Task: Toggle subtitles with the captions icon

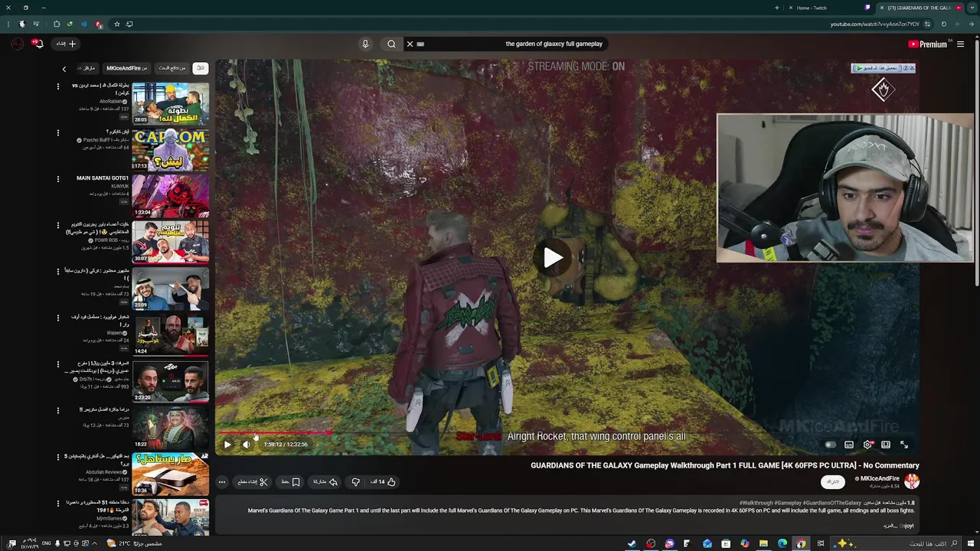Action: pyautogui.click(x=849, y=445)
